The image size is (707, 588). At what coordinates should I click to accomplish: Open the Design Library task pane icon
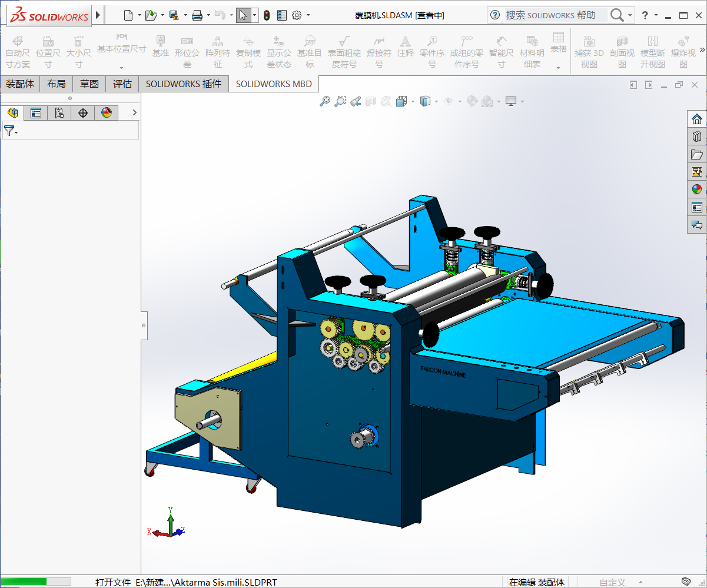697,137
